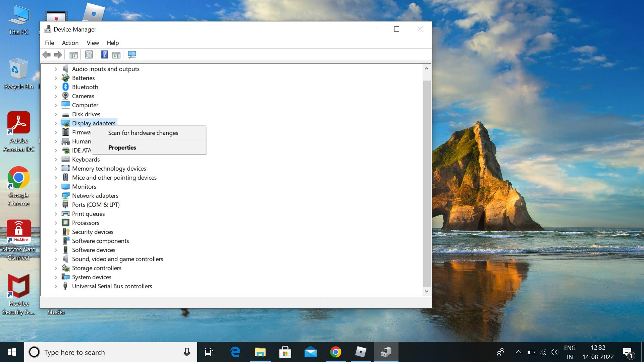Select Software components label
644x362 pixels.
click(x=100, y=241)
